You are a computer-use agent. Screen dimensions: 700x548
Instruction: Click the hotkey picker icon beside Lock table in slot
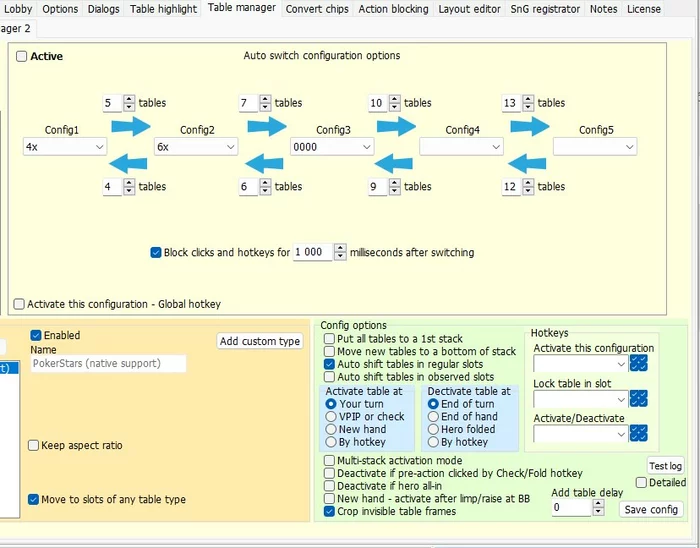pyautogui.click(x=638, y=399)
